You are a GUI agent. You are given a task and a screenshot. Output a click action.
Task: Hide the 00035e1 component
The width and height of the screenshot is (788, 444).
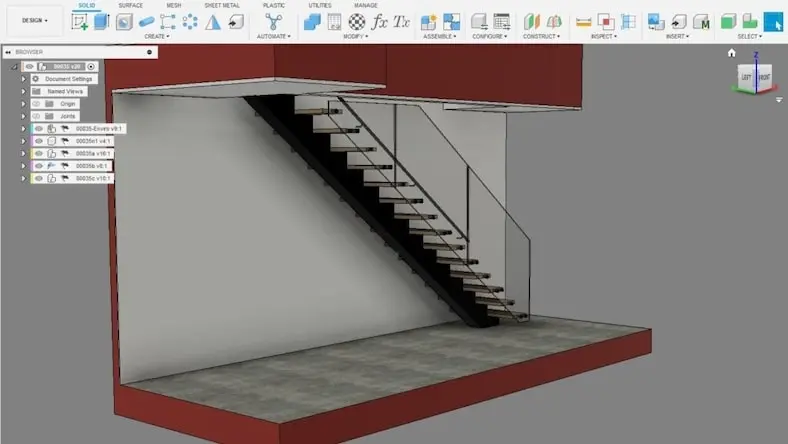[x=39, y=141]
